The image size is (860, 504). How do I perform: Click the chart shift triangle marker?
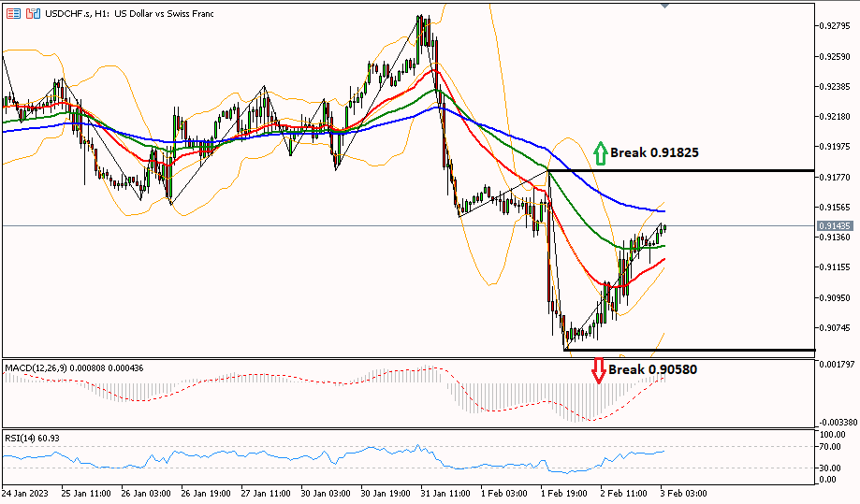pyautogui.click(x=664, y=6)
